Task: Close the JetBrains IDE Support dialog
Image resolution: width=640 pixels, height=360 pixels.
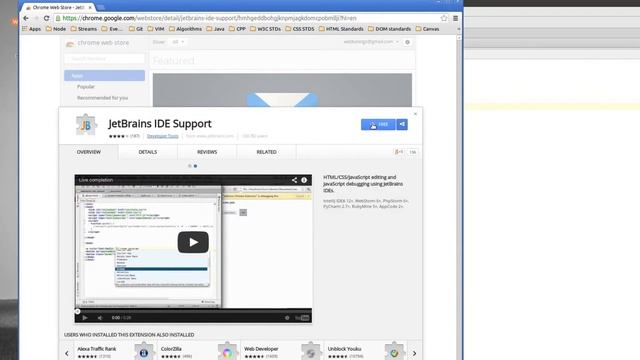Action: tap(416, 114)
